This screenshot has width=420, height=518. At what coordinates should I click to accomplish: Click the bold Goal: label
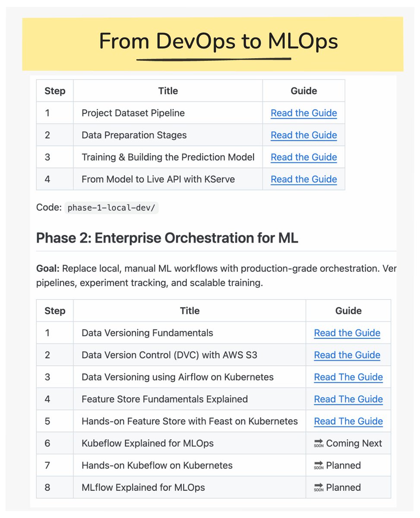pos(48,268)
